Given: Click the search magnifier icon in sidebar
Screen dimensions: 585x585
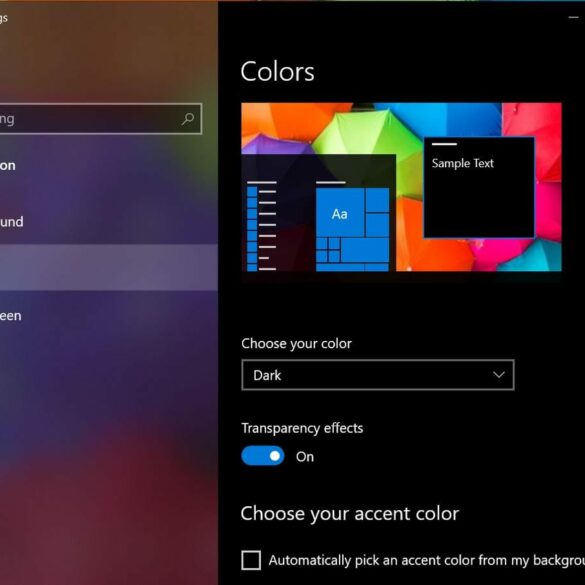Looking at the screenshot, I should pyautogui.click(x=188, y=119).
